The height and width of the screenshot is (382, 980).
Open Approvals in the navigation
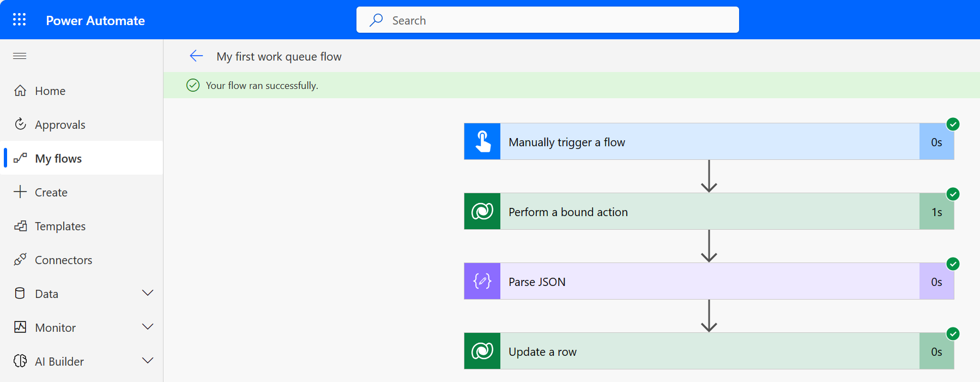coord(60,125)
